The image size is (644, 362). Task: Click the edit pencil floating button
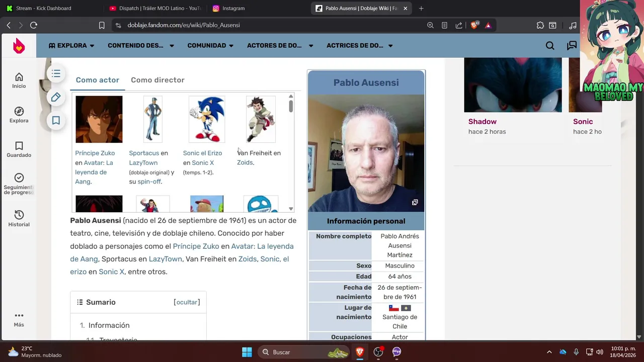pos(56,97)
